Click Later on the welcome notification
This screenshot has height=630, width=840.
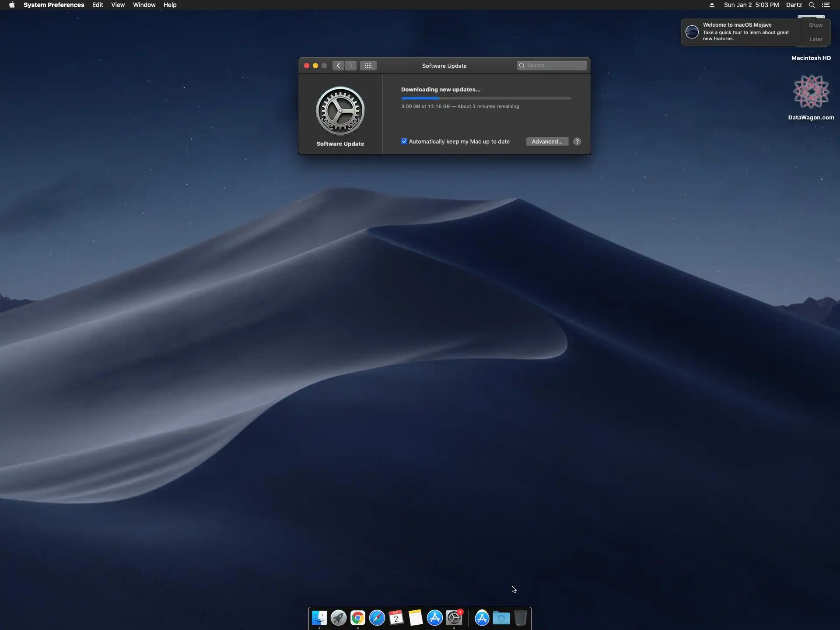(x=815, y=39)
